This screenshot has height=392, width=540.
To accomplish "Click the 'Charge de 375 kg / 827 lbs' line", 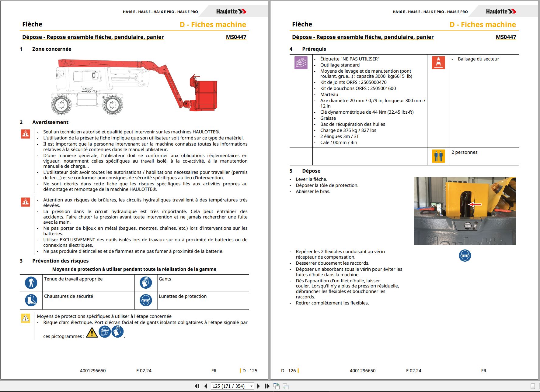I will pos(348,130).
